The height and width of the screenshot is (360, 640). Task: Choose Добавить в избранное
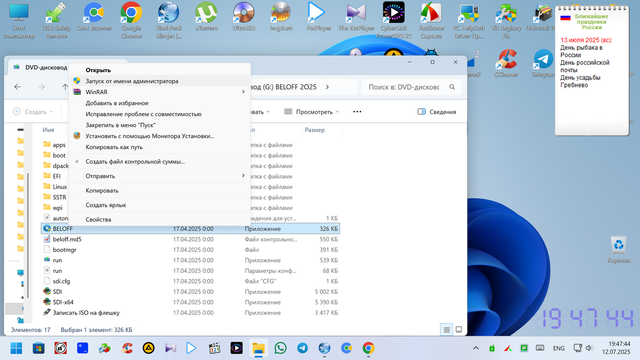click(x=160, y=103)
